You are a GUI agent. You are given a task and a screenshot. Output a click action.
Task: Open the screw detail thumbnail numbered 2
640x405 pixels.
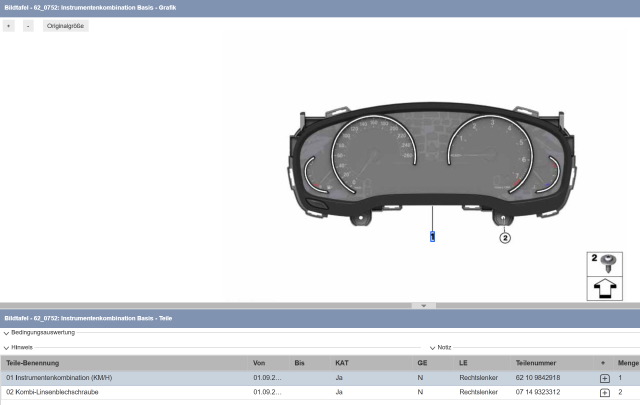pos(604,264)
